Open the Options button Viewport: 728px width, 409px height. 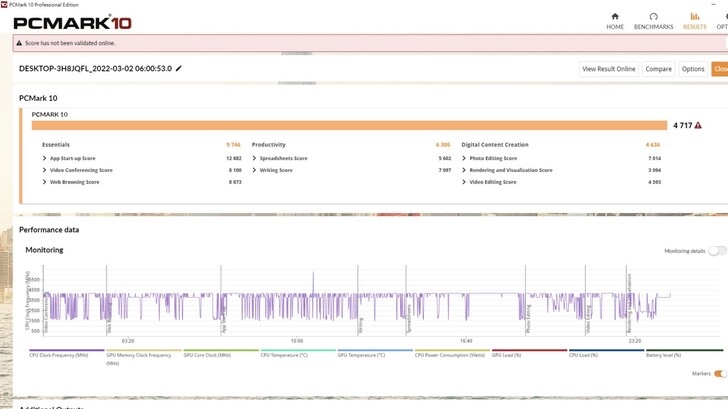(693, 69)
